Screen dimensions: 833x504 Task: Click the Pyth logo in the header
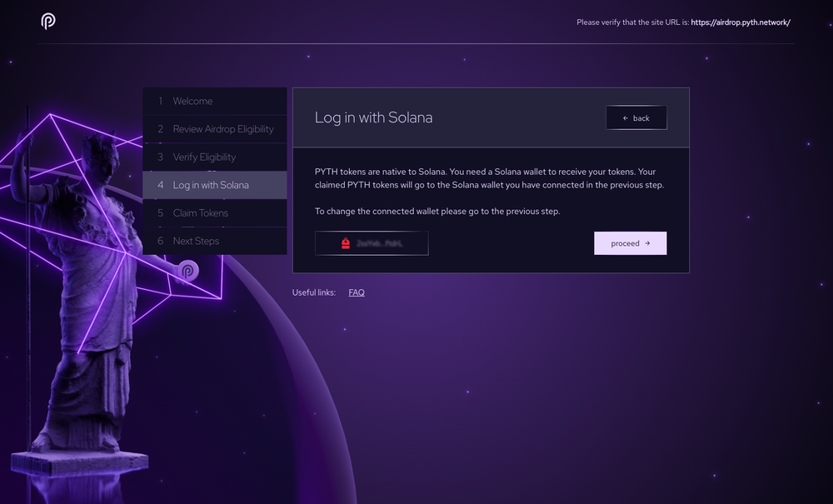pyautogui.click(x=48, y=22)
